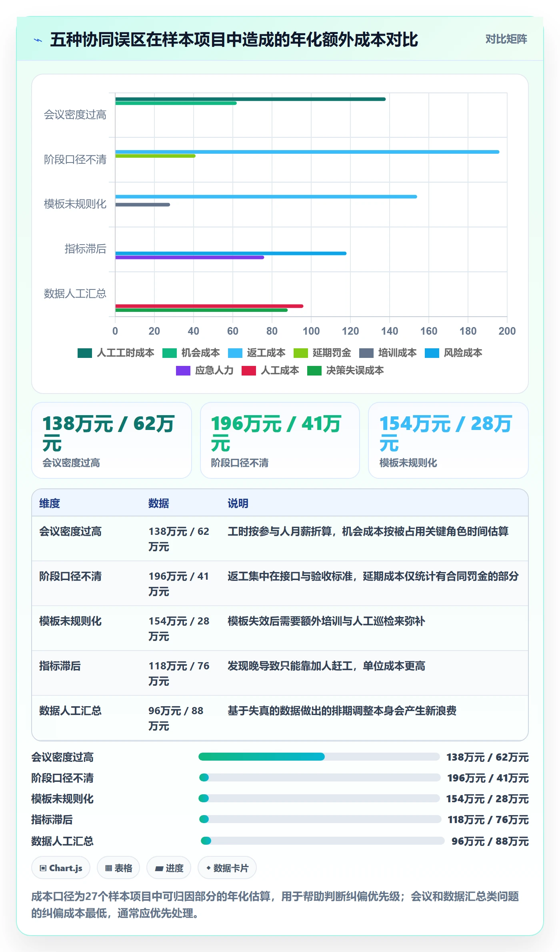The image size is (560, 952).
Task: Click the 说明 column header
Action: click(238, 503)
